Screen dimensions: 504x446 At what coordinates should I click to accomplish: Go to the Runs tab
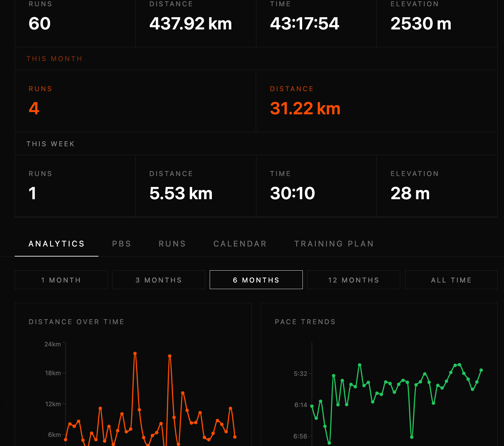(172, 244)
